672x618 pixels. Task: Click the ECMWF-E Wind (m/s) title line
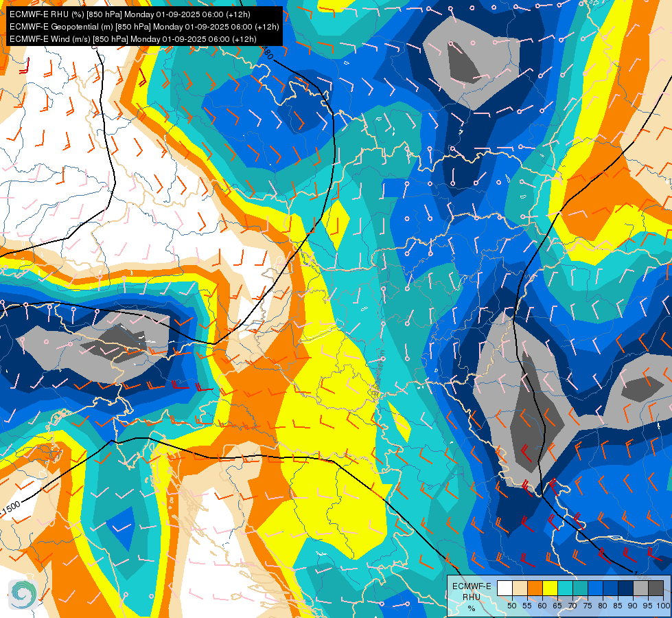click(133, 39)
